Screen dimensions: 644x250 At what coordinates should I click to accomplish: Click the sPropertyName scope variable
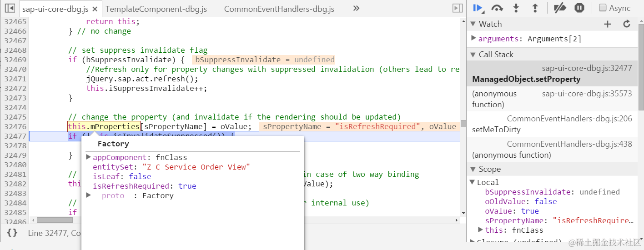(559, 220)
